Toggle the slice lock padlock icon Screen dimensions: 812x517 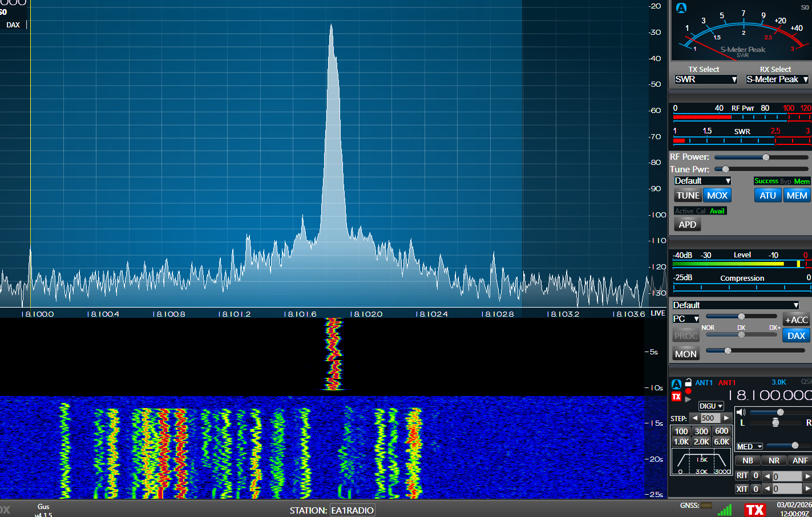[688, 382]
